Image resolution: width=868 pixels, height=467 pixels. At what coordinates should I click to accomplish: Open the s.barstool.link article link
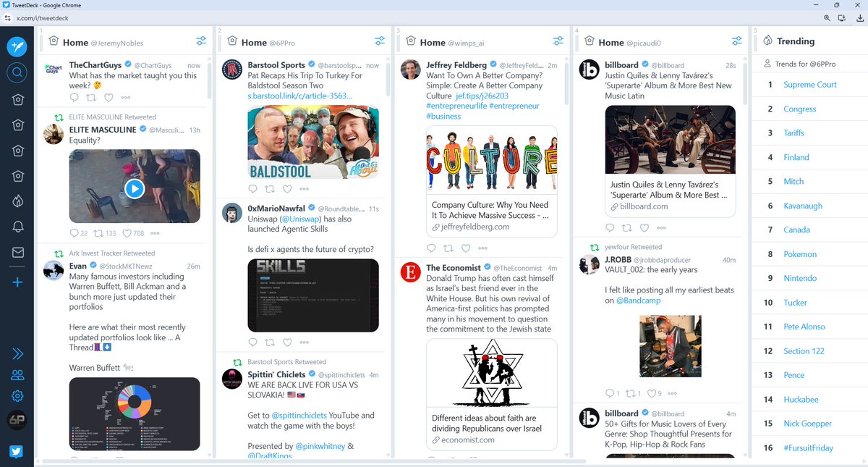300,96
